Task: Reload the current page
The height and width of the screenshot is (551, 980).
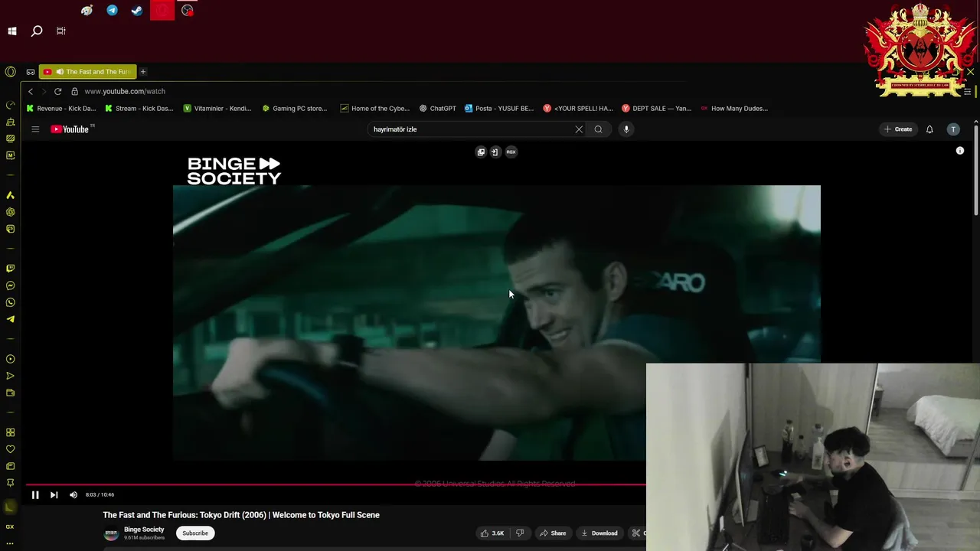Action: [x=57, y=91]
